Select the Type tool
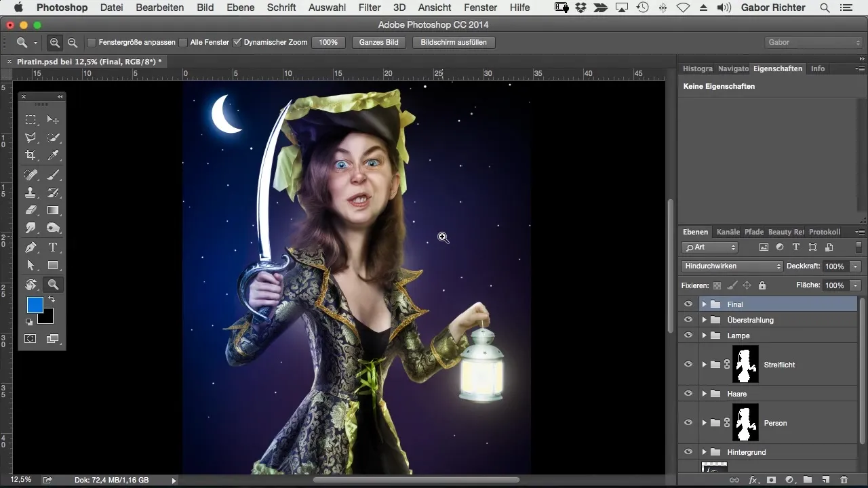Screen dimensions: 868x488 [53, 247]
